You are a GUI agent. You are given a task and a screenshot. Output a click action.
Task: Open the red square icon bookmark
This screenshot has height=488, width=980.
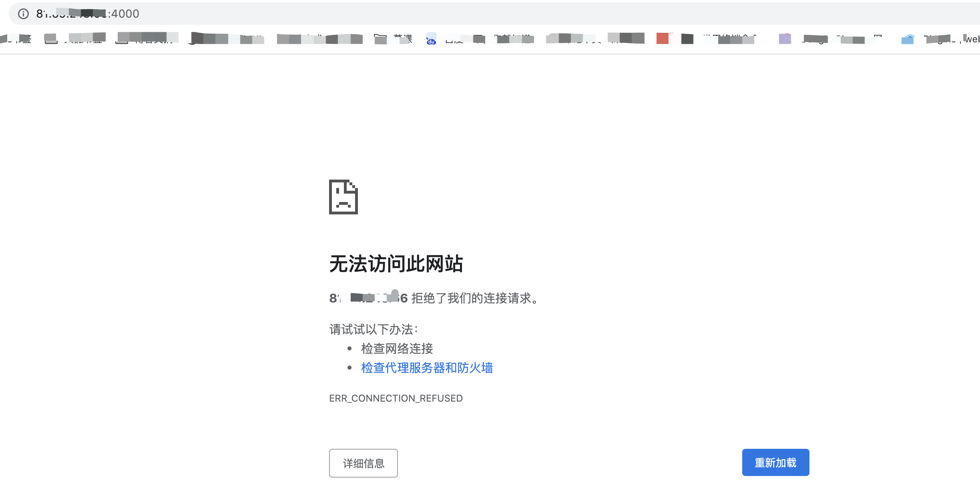(x=663, y=38)
